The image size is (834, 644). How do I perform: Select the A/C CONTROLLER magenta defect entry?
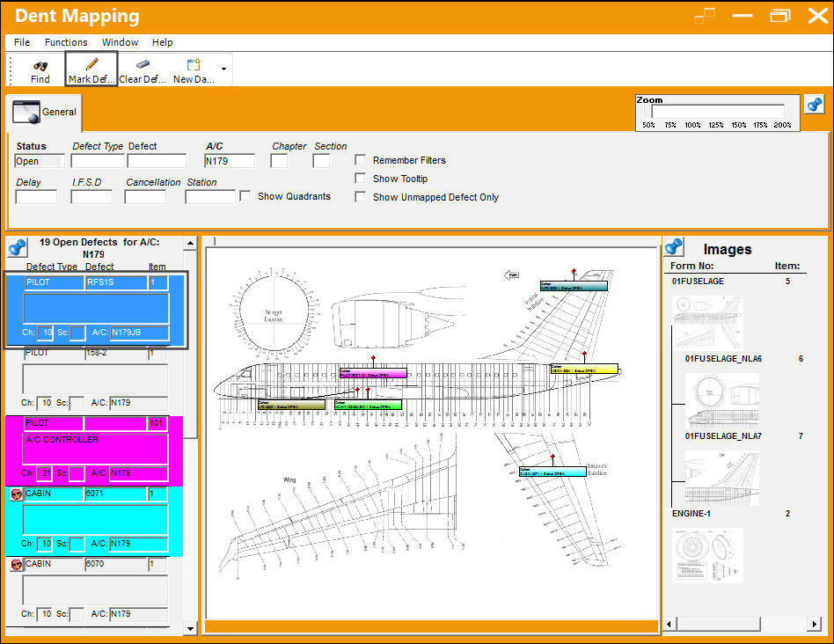(x=95, y=451)
